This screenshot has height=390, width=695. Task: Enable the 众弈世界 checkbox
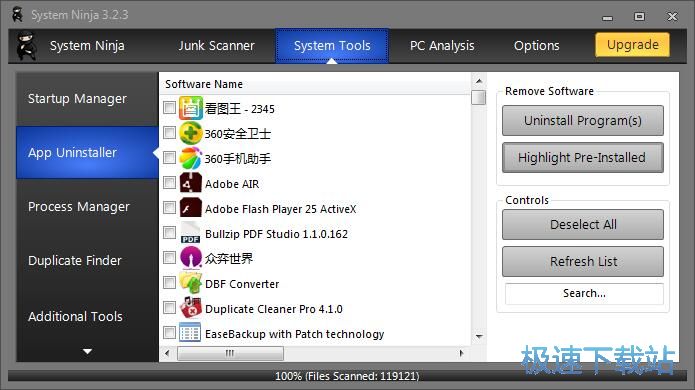169,257
